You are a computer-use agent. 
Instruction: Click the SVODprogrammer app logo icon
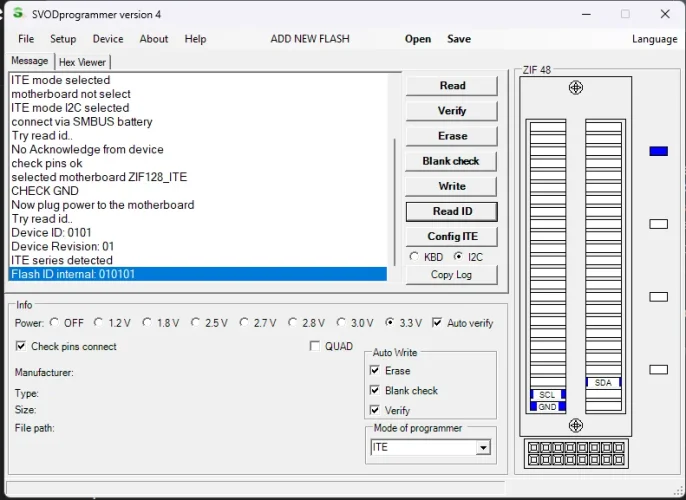coord(18,13)
